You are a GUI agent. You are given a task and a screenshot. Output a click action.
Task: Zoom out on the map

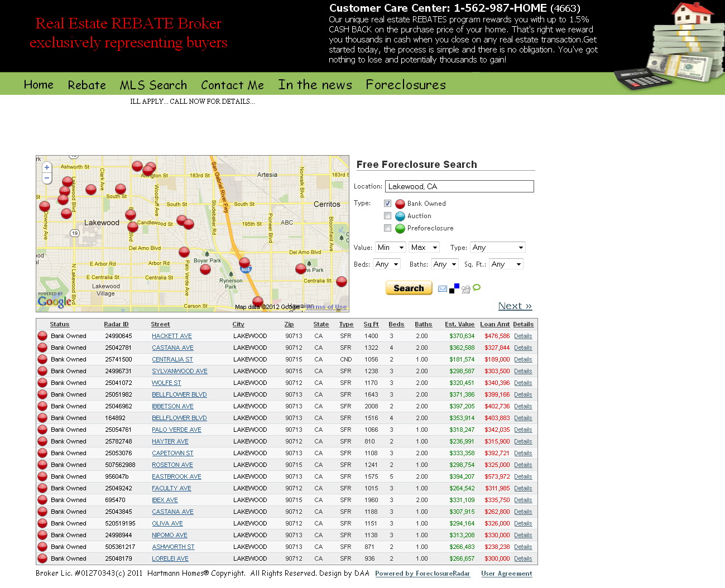click(x=47, y=179)
